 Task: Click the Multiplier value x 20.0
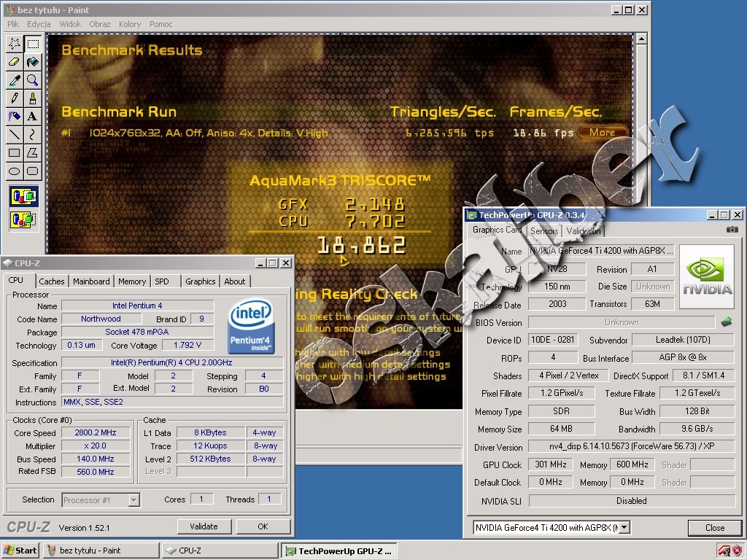96,446
